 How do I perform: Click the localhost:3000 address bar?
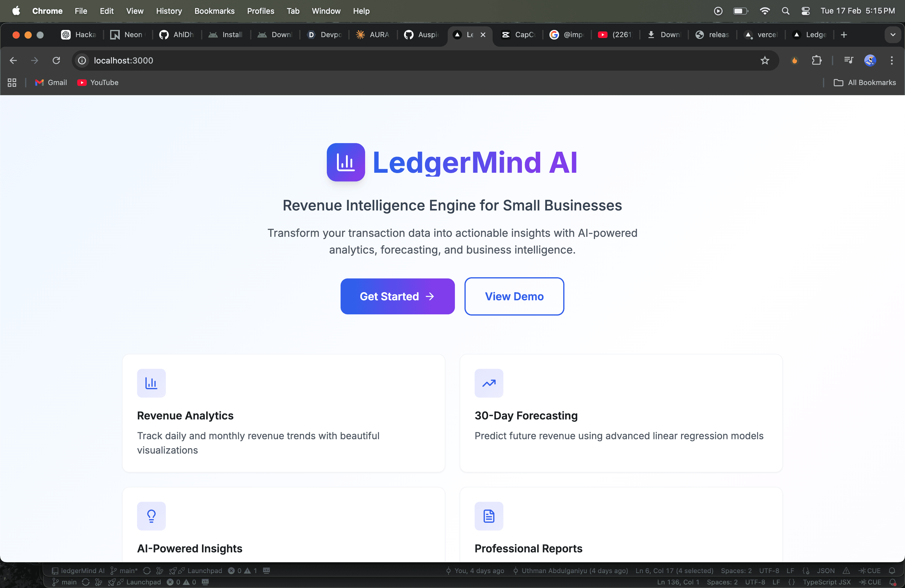tap(123, 60)
